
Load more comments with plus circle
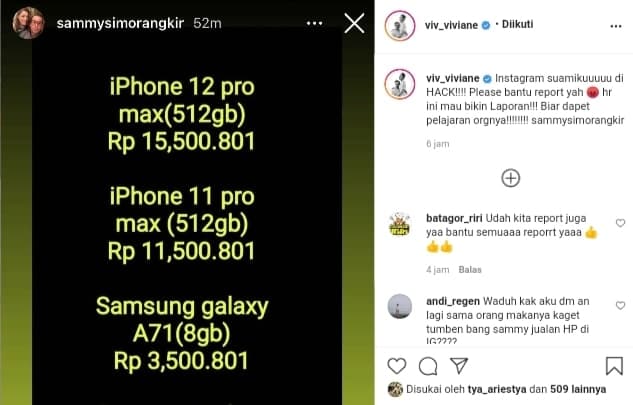click(511, 178)
